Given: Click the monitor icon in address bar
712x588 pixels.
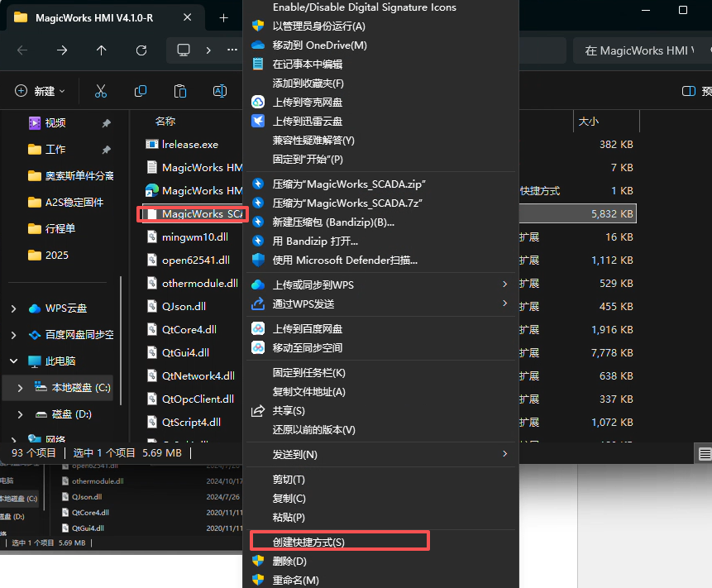Looking at the screenshot, I should (x=184, y=50).
